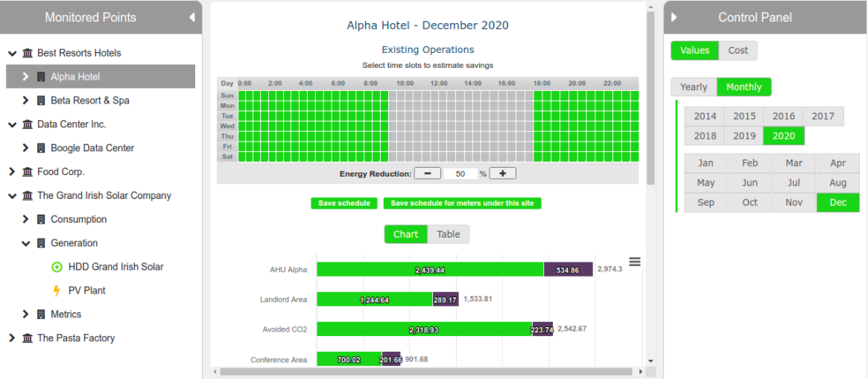Click the HDD Grand Irish Solar target icon

(57, 267)
